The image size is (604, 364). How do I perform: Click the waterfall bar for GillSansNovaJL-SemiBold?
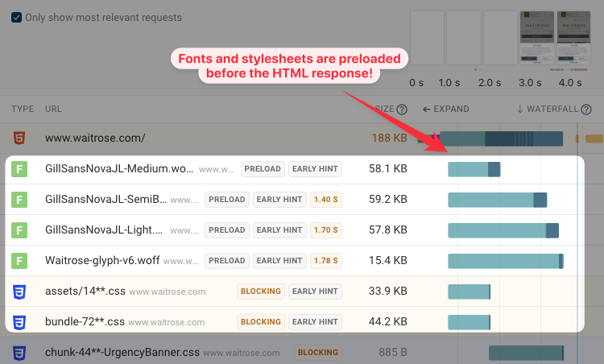(x=497, y=200)
